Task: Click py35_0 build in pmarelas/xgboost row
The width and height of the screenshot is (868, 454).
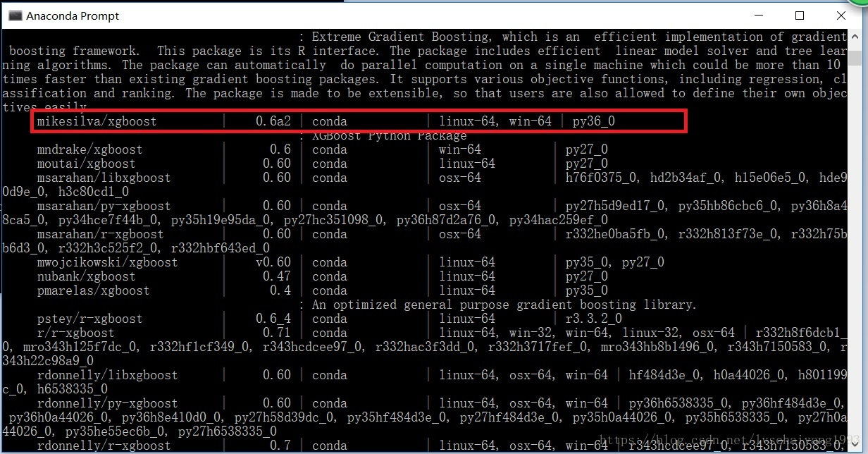Action: coord(587,290)
